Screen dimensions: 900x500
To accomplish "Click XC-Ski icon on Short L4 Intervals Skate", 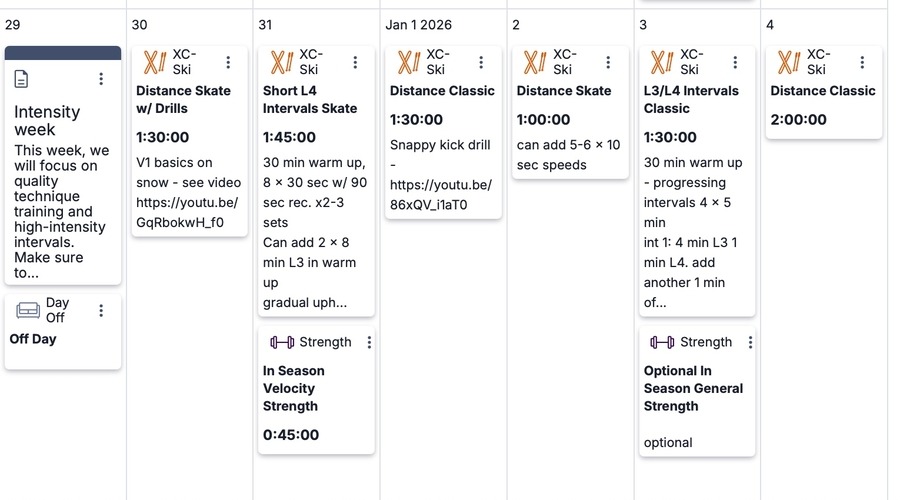I will pyautogui.click(x=282, y=62).
